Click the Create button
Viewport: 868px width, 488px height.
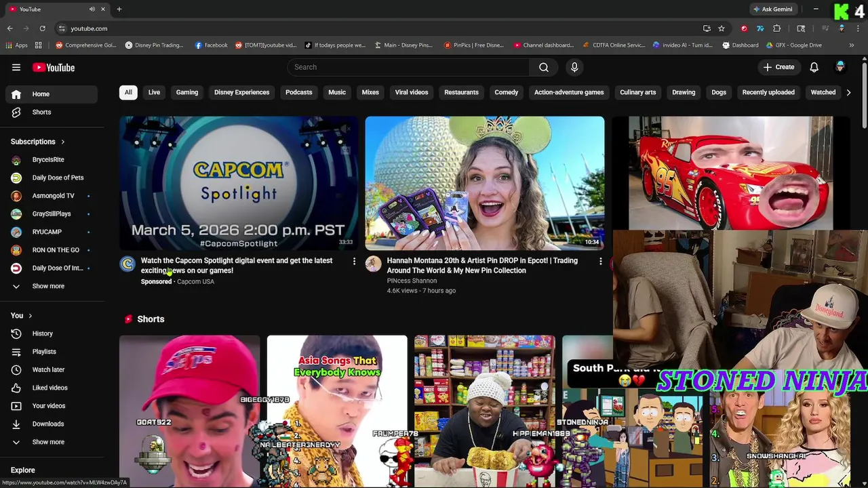[778, 67]
